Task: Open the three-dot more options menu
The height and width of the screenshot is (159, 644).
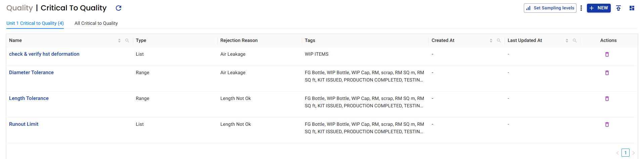Action: coord(581,8)
